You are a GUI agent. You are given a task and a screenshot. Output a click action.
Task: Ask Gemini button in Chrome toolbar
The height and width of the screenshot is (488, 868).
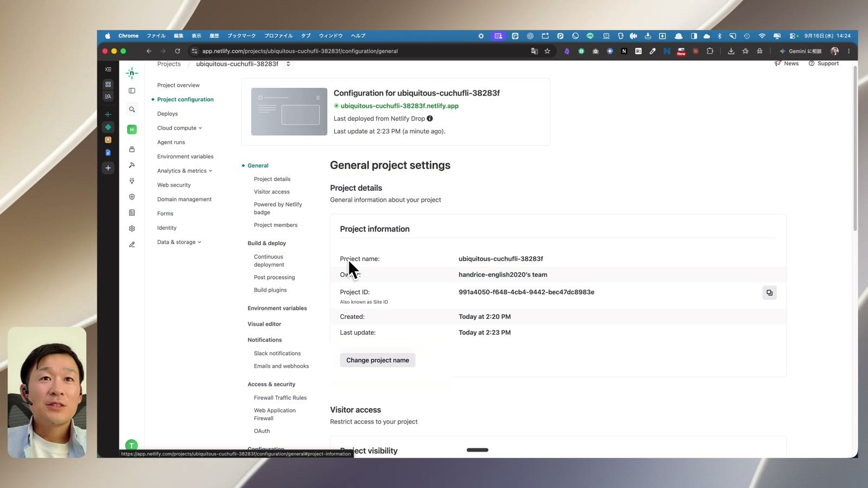(x=800, y=51)
